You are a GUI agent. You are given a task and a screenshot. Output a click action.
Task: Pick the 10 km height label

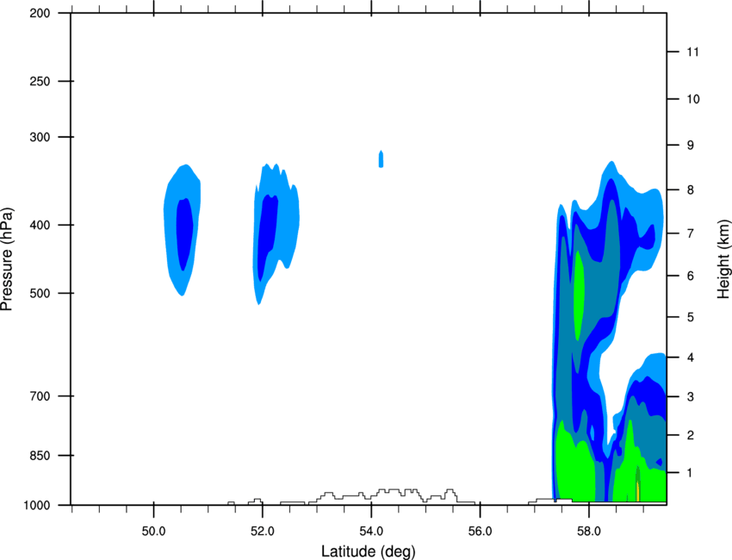pos(693,99)
